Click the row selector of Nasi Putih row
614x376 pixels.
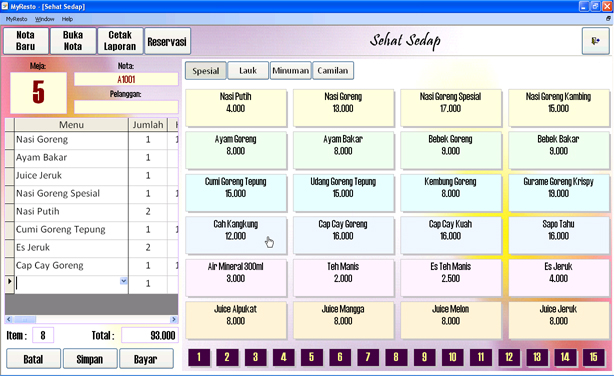click(10, 212)
